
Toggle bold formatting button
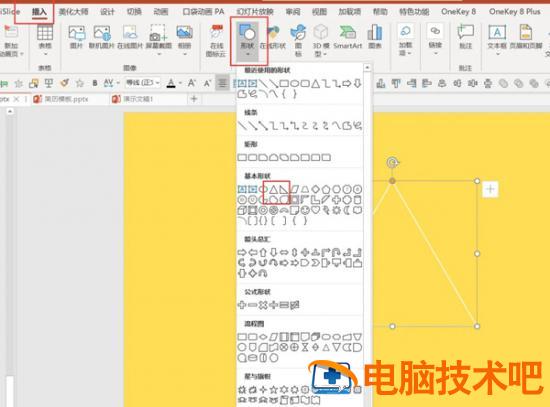pyautogui.click(x=95, y=83)
